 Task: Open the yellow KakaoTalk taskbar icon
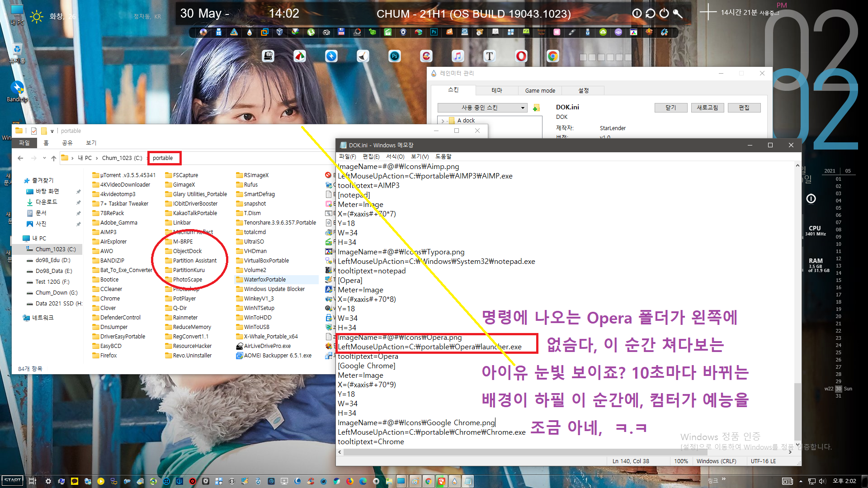[74, 481]
